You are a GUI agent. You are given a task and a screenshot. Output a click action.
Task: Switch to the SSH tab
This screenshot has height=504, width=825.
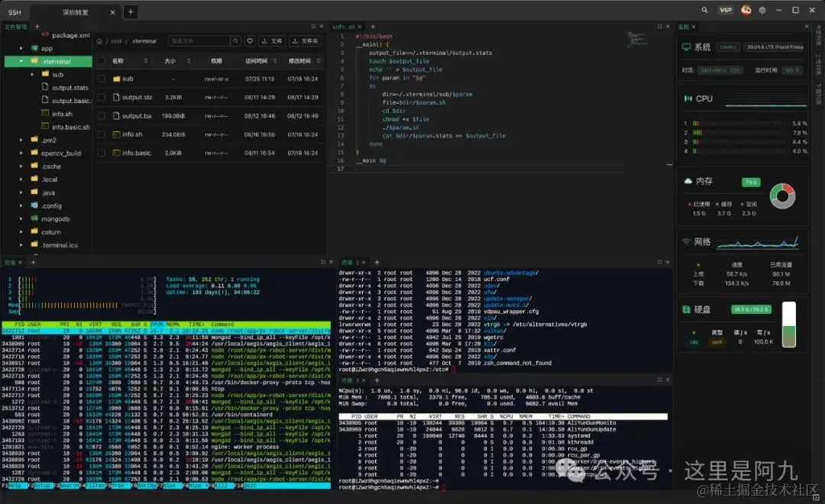point(15,12)
